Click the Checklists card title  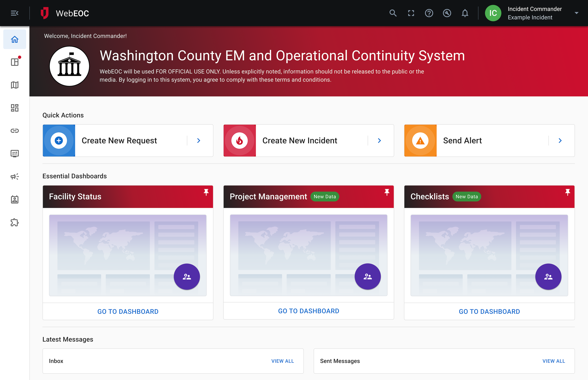pyautogui.click(x=429, y=197)
